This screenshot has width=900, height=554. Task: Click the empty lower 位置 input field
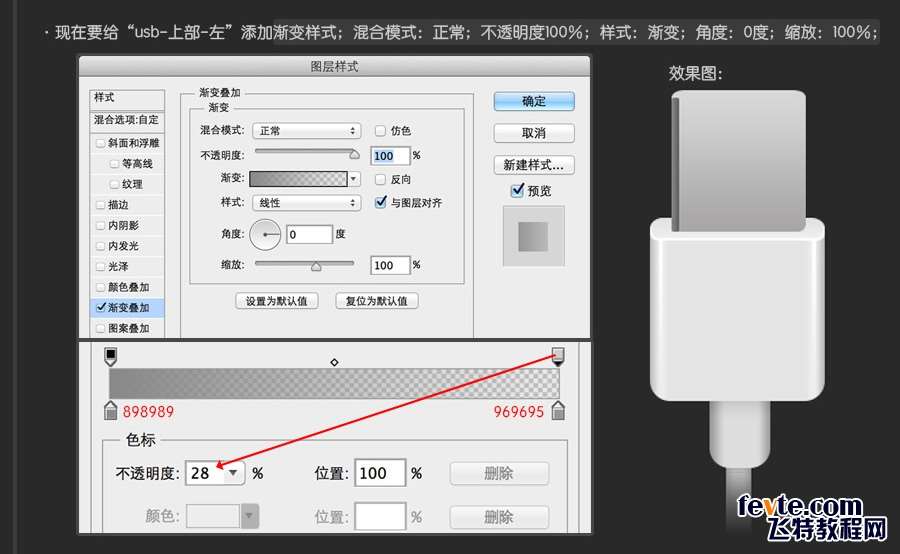click(380, 516)
